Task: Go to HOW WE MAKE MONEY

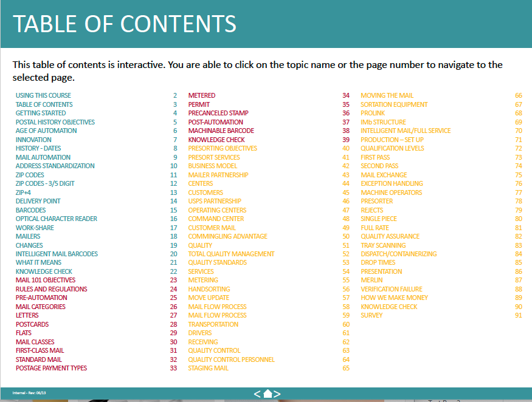Action: click(394, 298)
